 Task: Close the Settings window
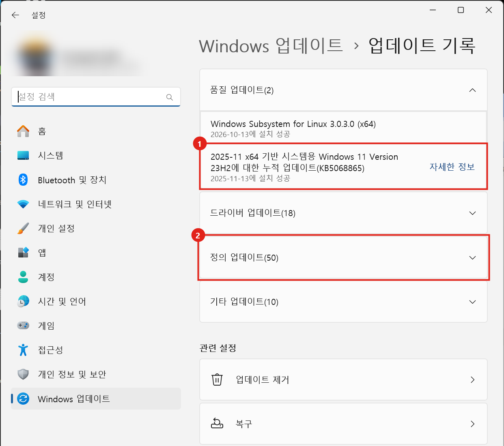pos(489,10)
